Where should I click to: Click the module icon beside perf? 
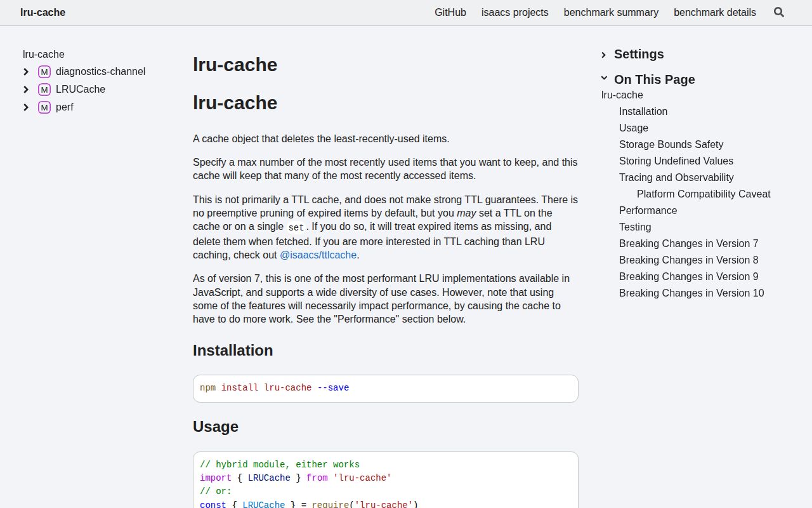click(x=44, y=107)
